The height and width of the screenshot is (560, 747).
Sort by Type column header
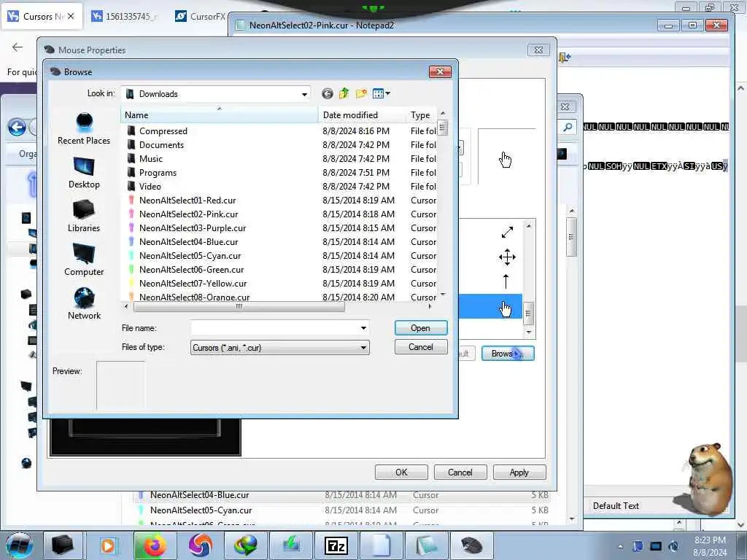click(x=422, y=115)
